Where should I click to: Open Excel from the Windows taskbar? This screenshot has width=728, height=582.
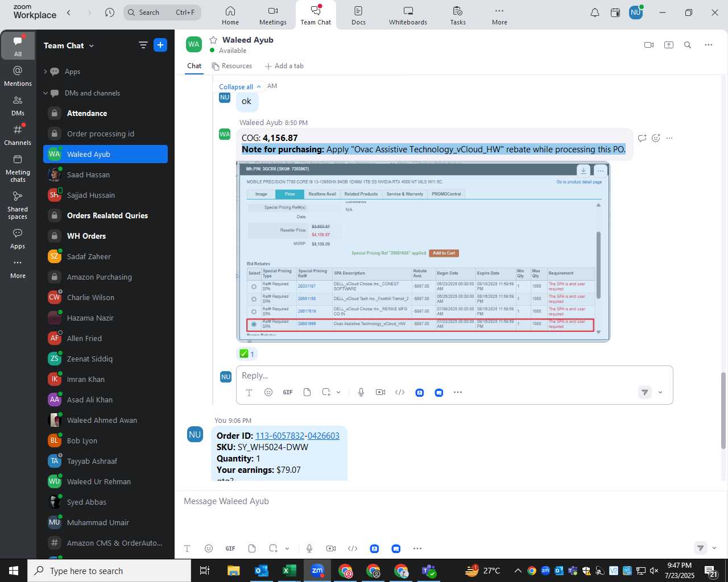[289, 571]
